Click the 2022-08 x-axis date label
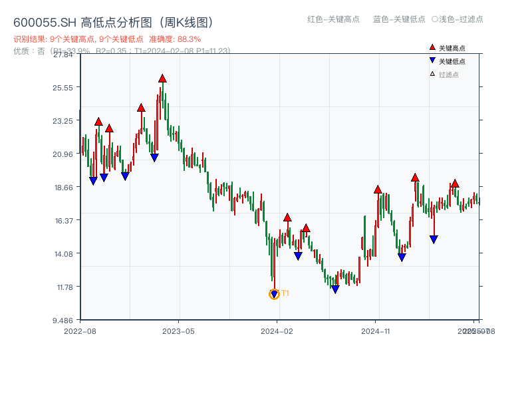Screen dimensions: 532x399 coord(80,331)
